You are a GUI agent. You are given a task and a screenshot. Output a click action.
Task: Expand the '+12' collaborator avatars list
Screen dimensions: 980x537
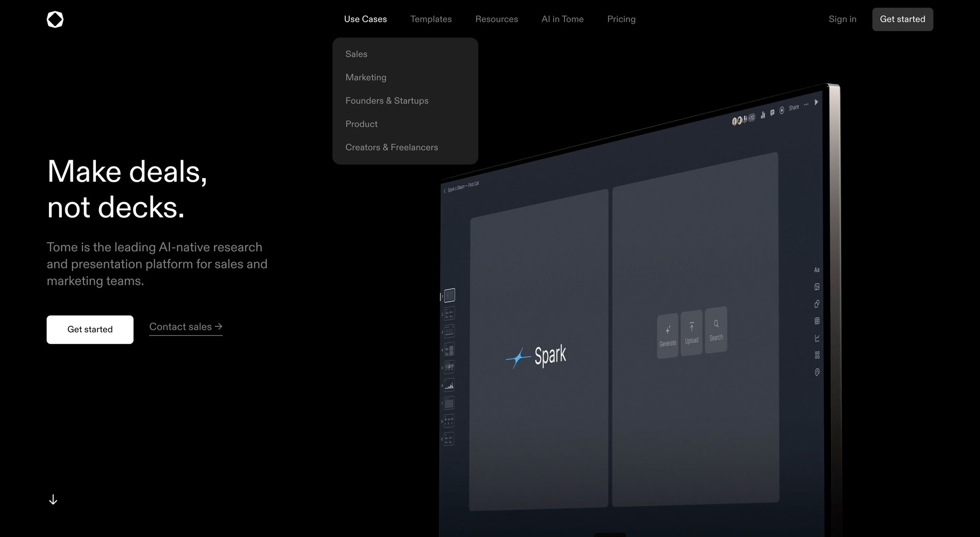[x=751, y=117]
